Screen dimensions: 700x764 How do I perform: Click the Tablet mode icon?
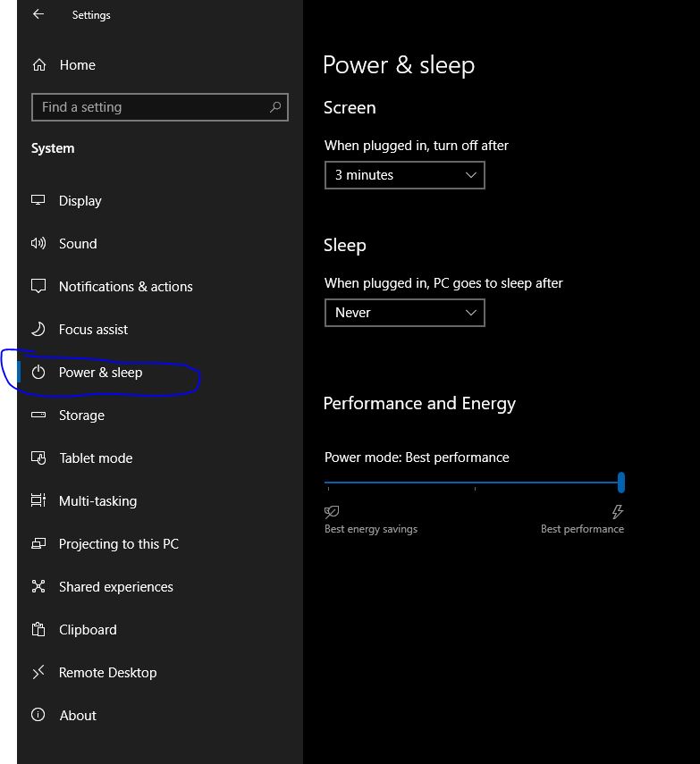[38, 458]
